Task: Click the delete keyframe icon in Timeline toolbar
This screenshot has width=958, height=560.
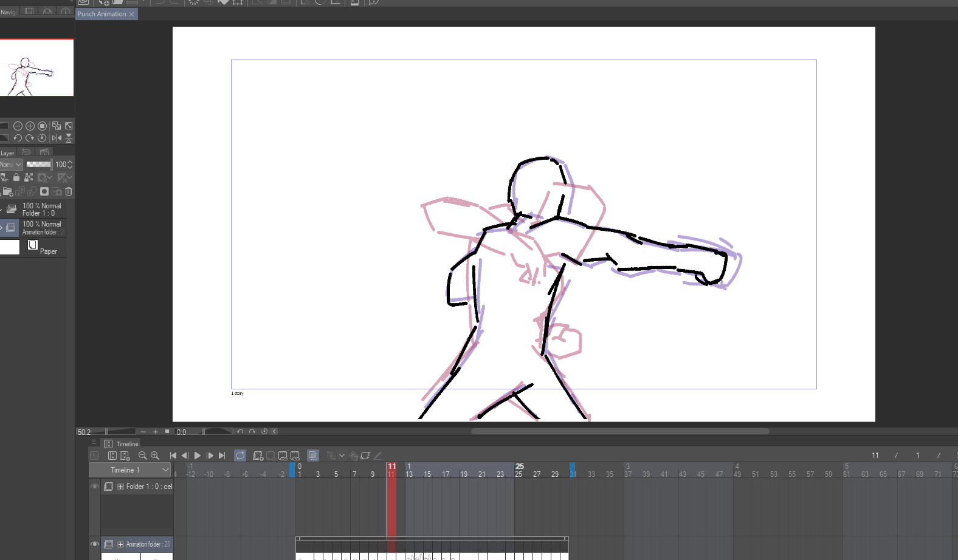Action: tap(354, 456)
